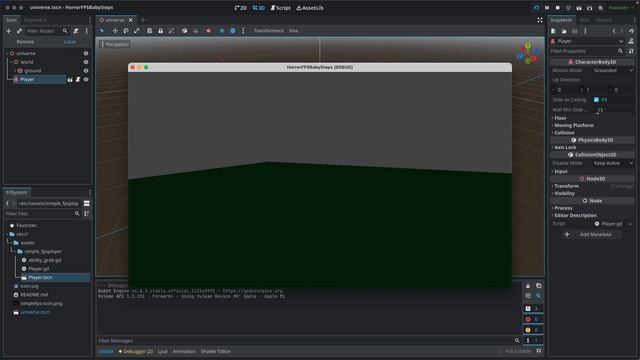The width and height of the screenshot is (640, 360).
Task: Open the Transform menu in 3D toolbar
Action: pos(269,31)
